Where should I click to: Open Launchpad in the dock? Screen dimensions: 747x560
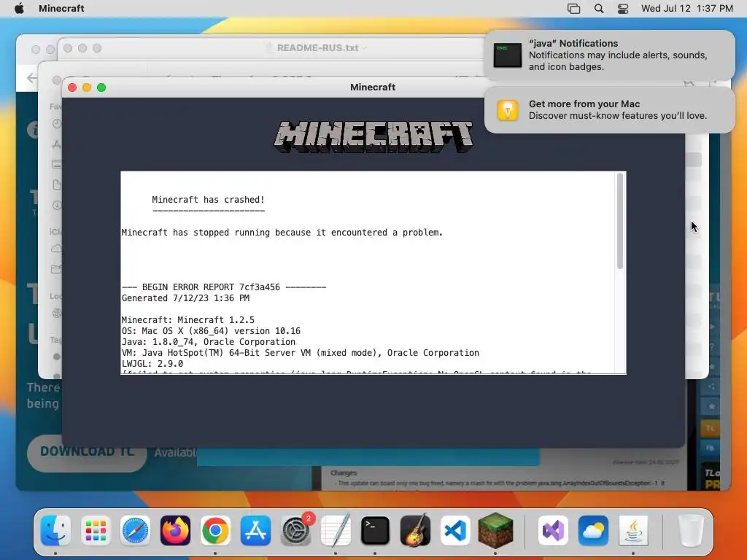coord(96,531)
